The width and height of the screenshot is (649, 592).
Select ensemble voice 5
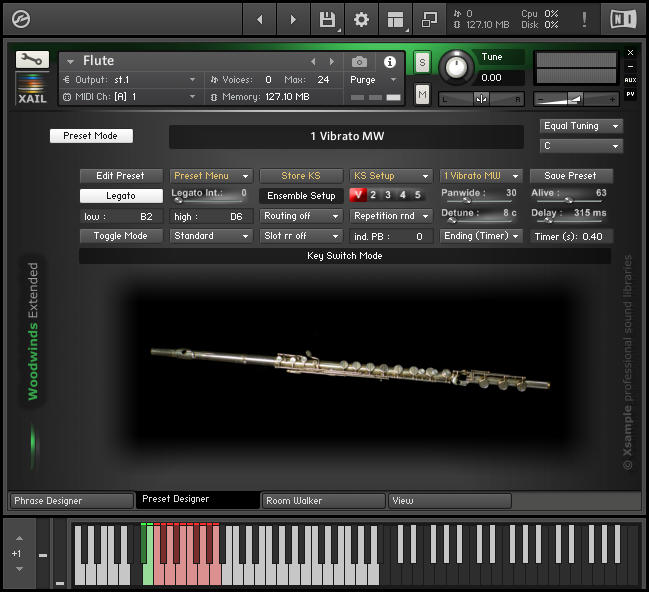tap(418, 195)
